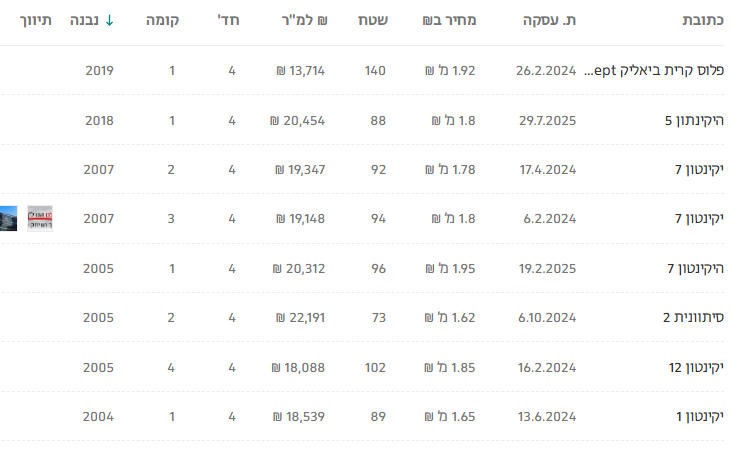Sort by קומה floor column header
Viewport: 751px width, 461px height.
pos(162,20)
